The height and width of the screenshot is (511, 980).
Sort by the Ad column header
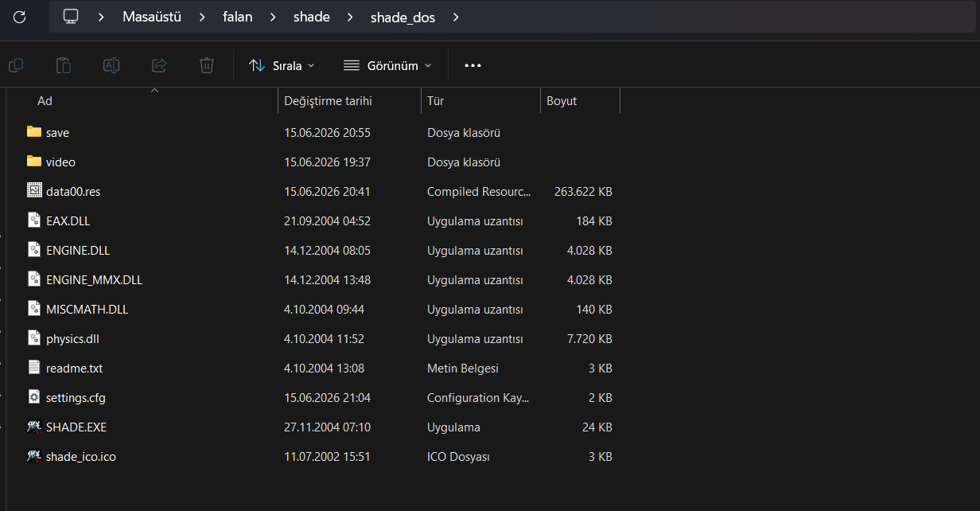[x=45, y=101]
